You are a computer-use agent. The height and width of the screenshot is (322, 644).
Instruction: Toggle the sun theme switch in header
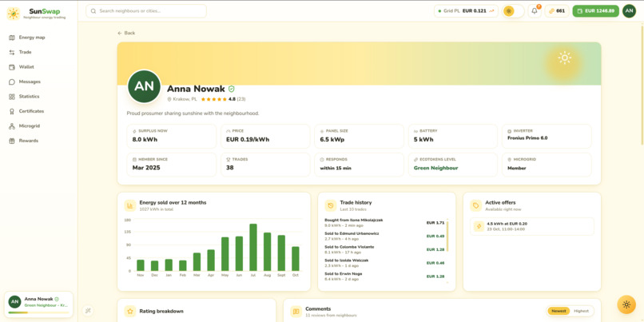click(x=514, y=11)
